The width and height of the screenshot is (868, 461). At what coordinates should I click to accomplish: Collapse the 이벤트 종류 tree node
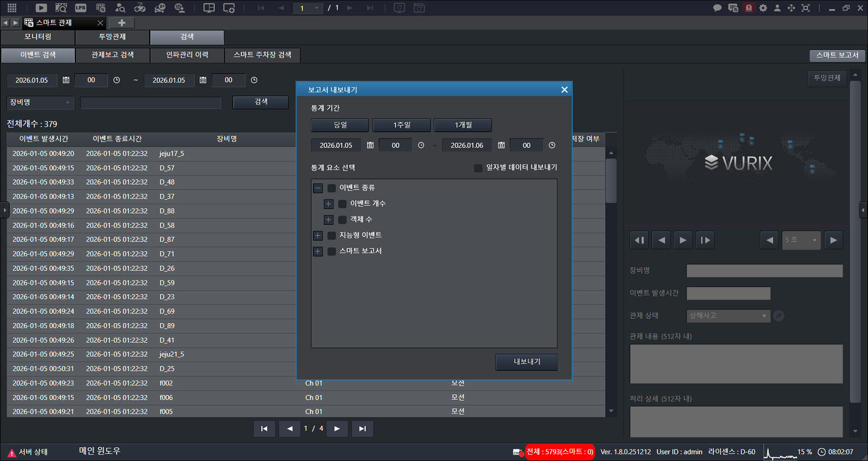[x=318, y=188]
